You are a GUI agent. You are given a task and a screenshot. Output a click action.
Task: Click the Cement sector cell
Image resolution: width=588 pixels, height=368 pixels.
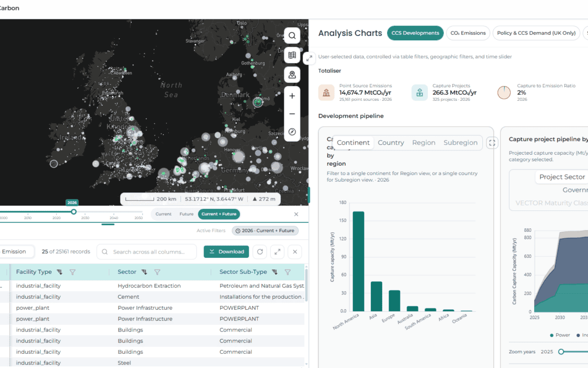point(128,297)
